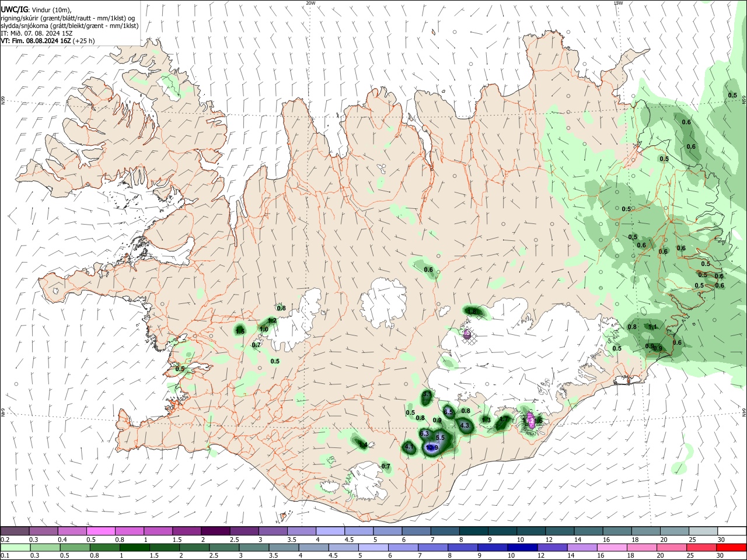This screenshot has height=560, width=747.
Task: Select the dusky purple 0.2 swatch in snow scale
Action: pyautogui.click(x=15, y=531)
